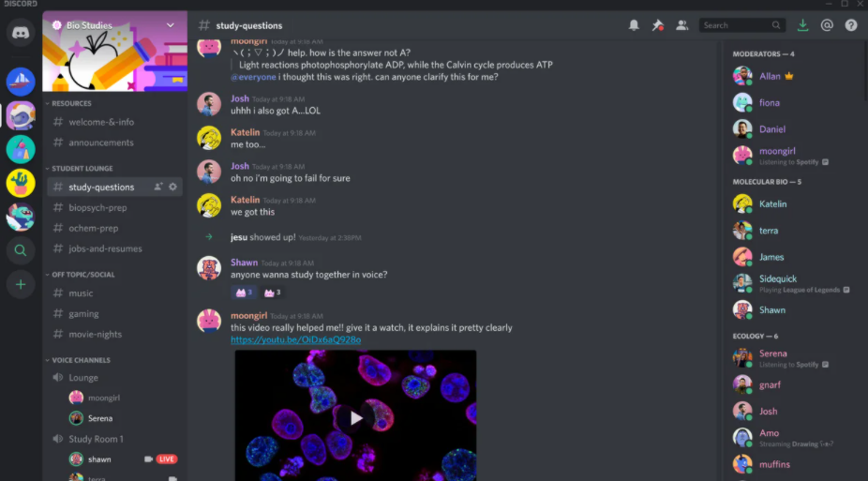Image resolution: width=868 pixels, height=481 pixels.
Task: Open the help question mark icon
Action: coord(851,25)
